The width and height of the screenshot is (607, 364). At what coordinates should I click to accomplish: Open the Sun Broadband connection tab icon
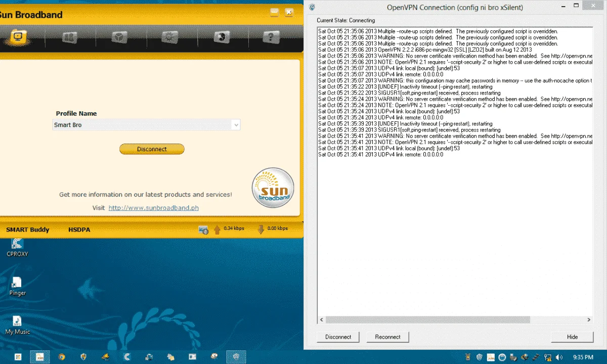(x=19, y=37)
